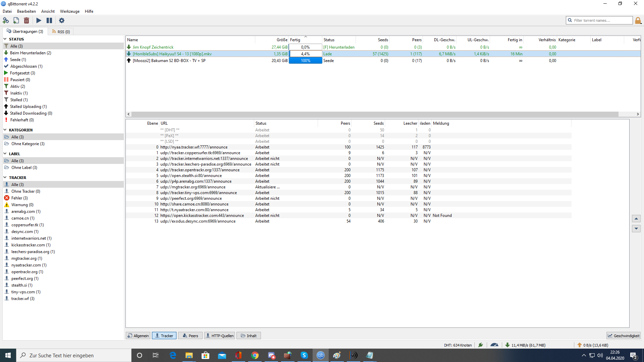The image size is (644, 362).
Task: Click the lock UI padlock icon
Action: click(x=638, y=20)
